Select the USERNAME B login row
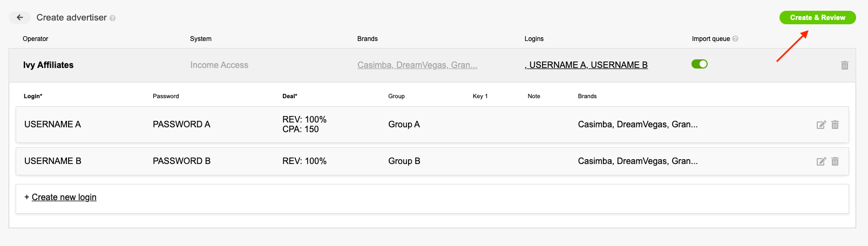Image resolution: width=868 pixels, height=246 pixels. tap(432, 161)
